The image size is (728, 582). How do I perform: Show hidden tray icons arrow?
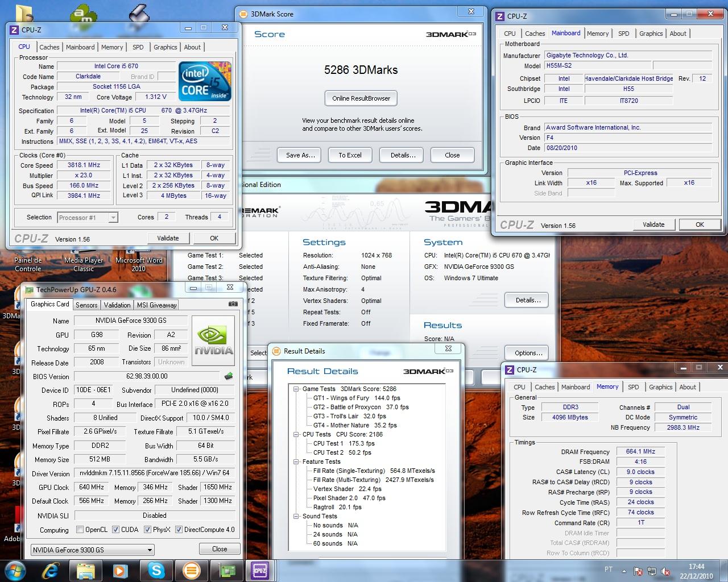point(625,570)
